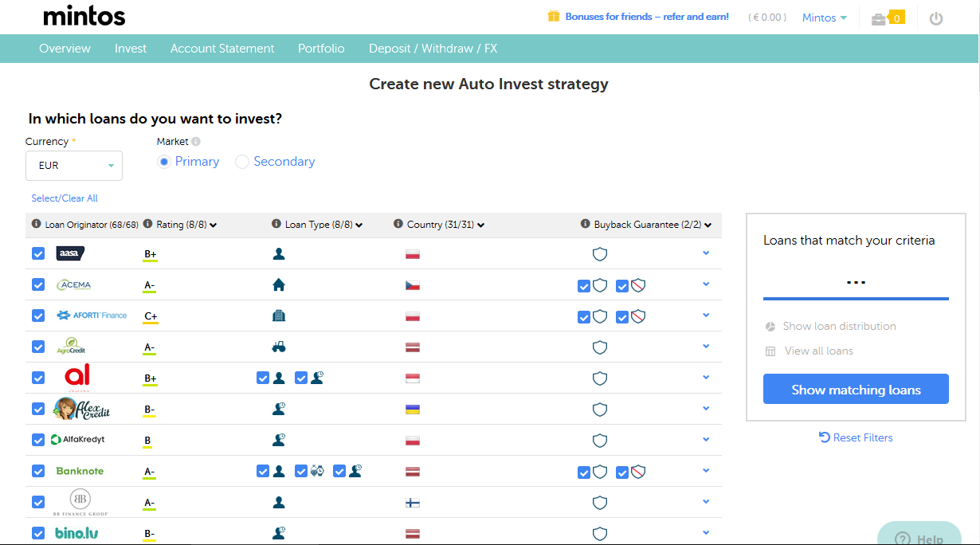The image size is (980, 545).
Task: Click info icon beside Country header
Action: (x=398, y=225)
